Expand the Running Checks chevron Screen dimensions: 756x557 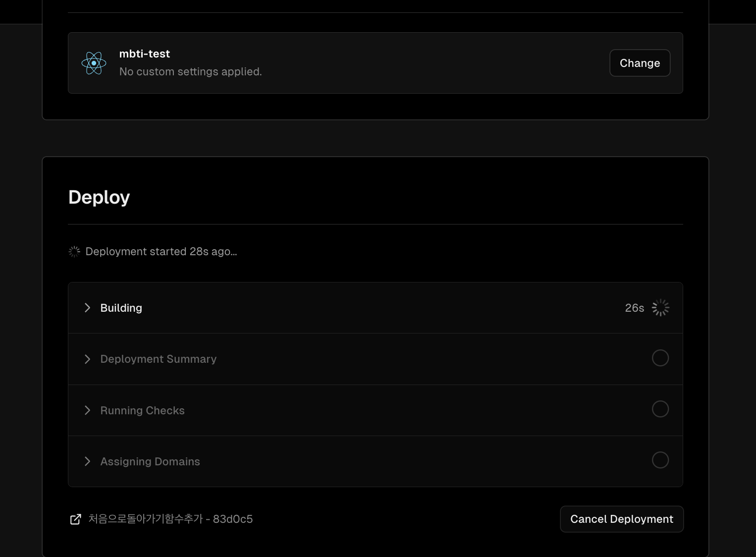point(88,410)
